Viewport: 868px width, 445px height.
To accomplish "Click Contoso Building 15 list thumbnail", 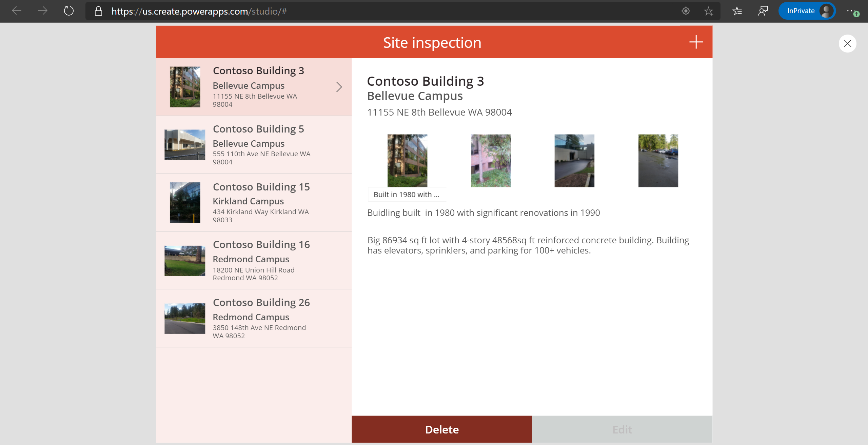I will tap(185, 203).
